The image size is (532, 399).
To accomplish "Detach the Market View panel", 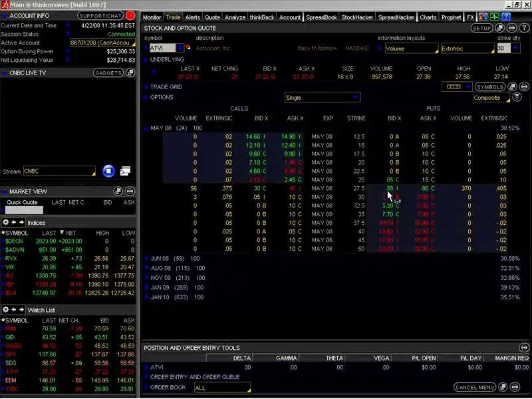I will (118, 192).
